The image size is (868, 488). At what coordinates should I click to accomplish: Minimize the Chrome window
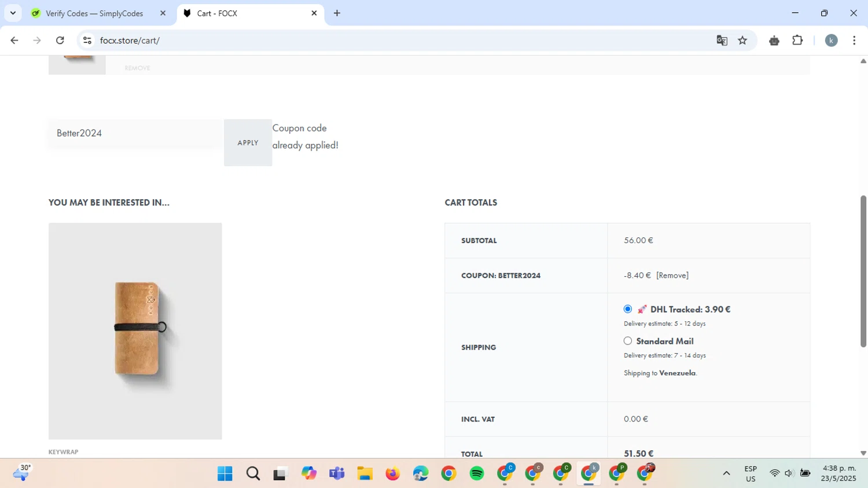tap(795, 13)
